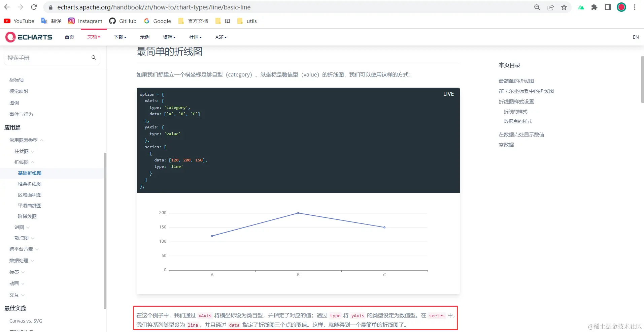644x332 pixels.
Task: Expand the 柱状图 section
Action: coord(24,151)
